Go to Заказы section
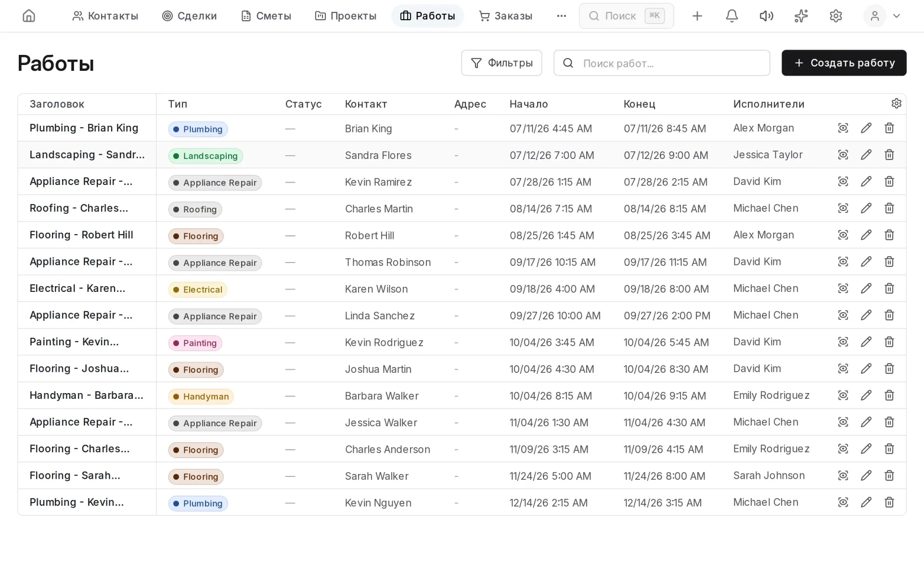The width and height of the screenshot is (924, 578). click(506, 16)
